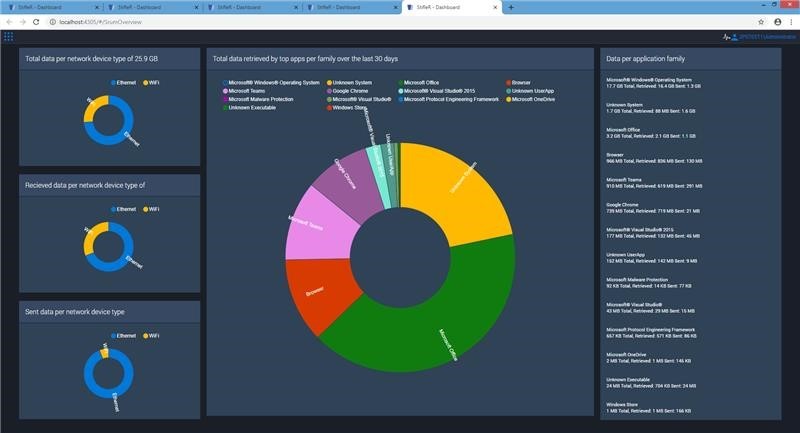Viewport: 800px width, 433px height.
Task: Toggle Unknown System legend entry
Action: tap(349, 83)
